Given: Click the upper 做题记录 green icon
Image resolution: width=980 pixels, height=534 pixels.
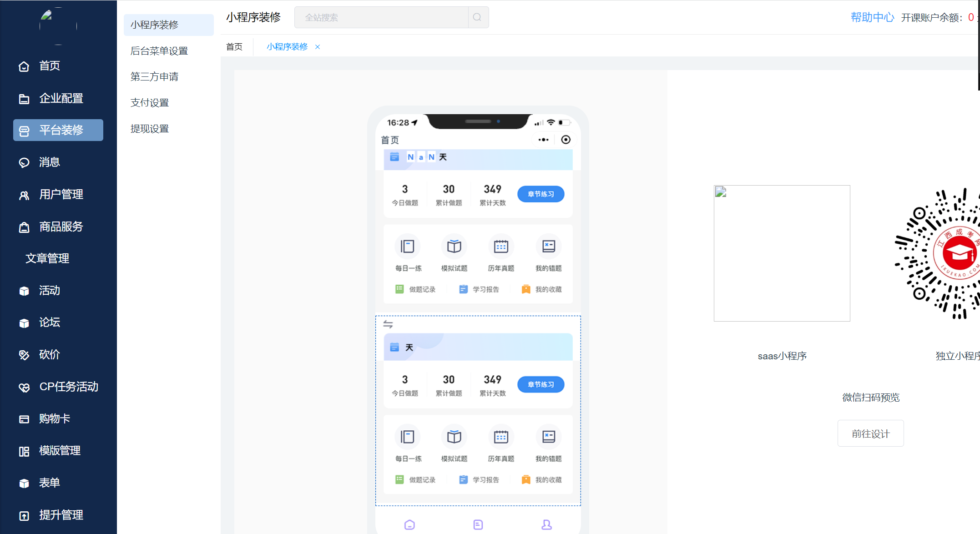Looking at the screenshot, I should point(399,289).
